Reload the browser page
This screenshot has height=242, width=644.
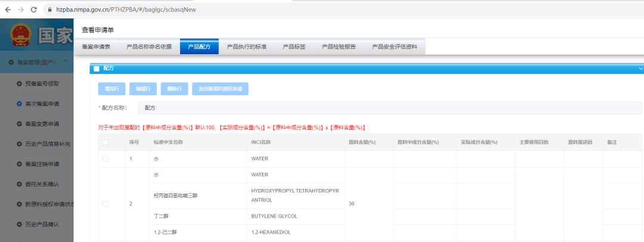click(33, 10)
